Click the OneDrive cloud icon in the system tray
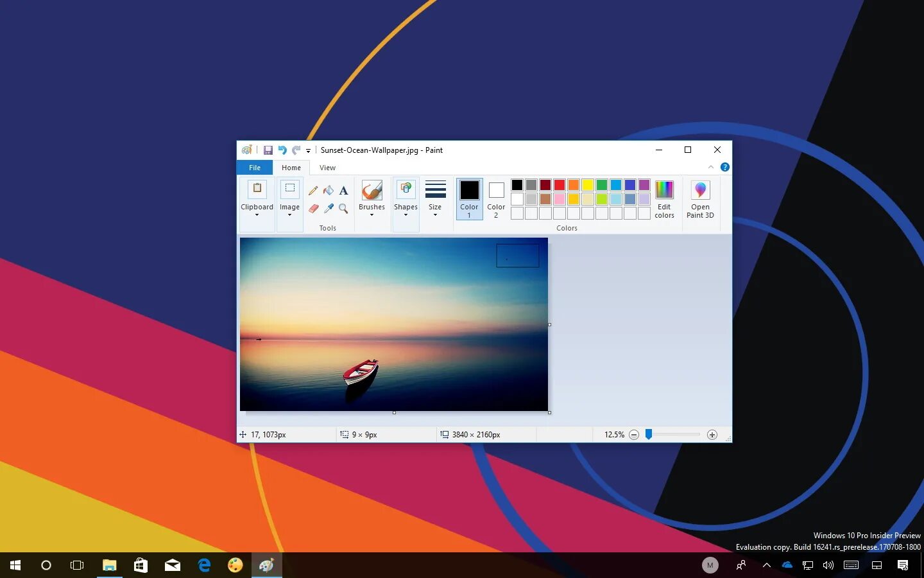This screenshot has height=578, width=924. pyautogui.click(x=787, y=565)
